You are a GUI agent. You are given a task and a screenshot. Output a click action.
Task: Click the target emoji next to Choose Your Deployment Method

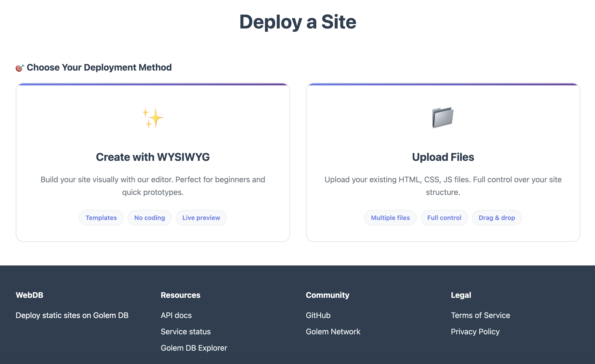(x=20, y=67)
